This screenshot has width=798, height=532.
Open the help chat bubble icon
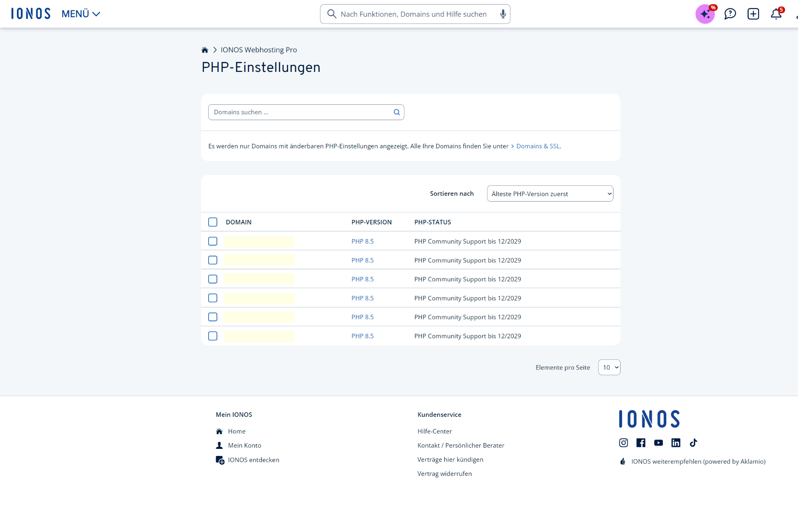[x=730, y=14]
